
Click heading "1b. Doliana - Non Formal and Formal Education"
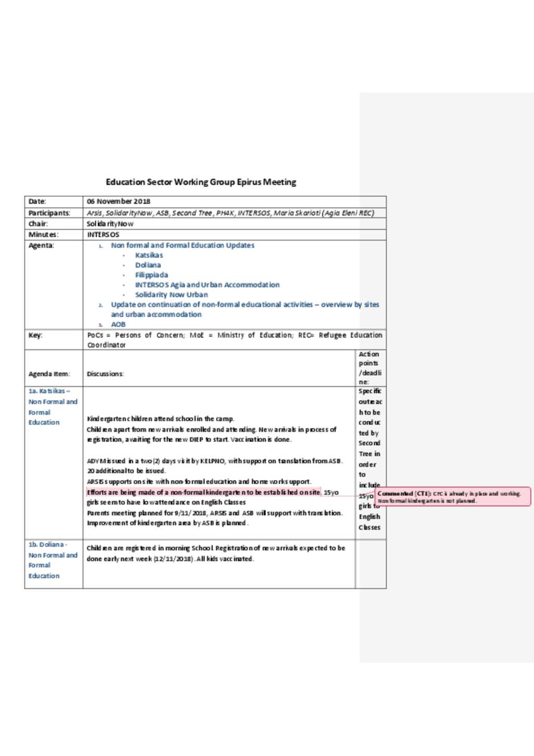click(x=53, y=560)
